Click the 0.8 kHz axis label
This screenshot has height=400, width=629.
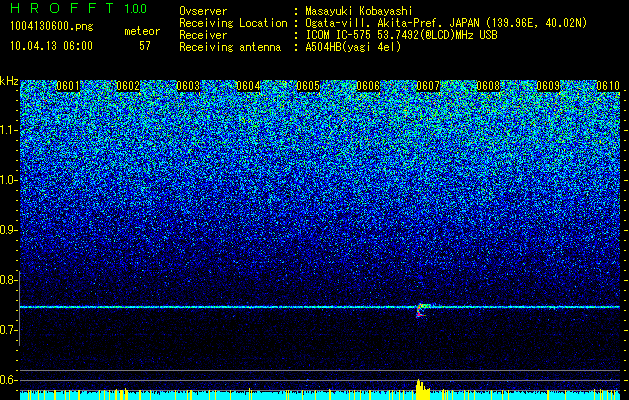point(8,280)
